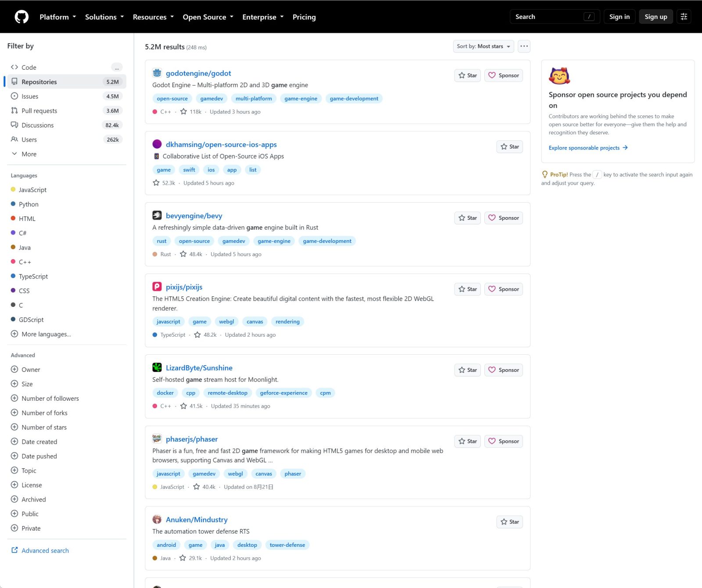
Task: Click the dkhamsing purple avatar
Action: (157, 144)
